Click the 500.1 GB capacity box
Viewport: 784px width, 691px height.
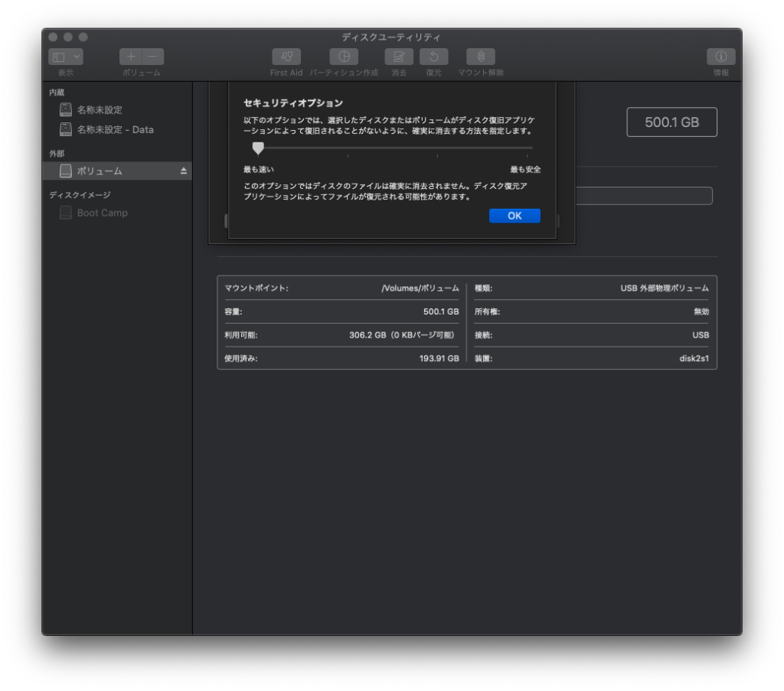coord(671,122)
